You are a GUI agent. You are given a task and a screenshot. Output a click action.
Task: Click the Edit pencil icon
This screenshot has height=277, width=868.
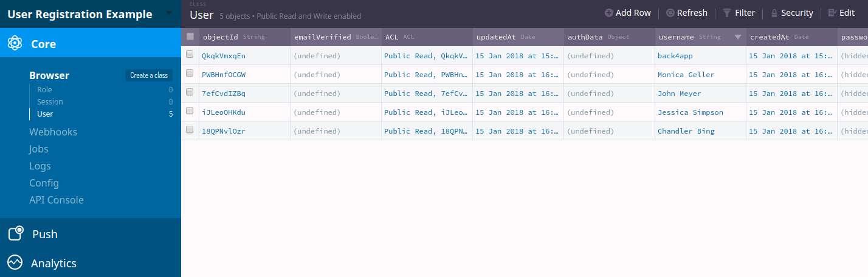pos(832,13)
